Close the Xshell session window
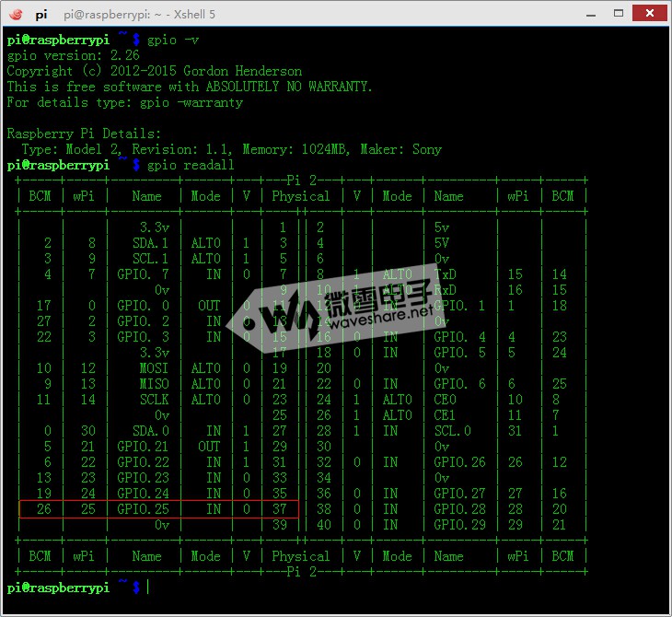Viewport: 672px width, 617px height. pyautogui.click(x=650, y=13)
